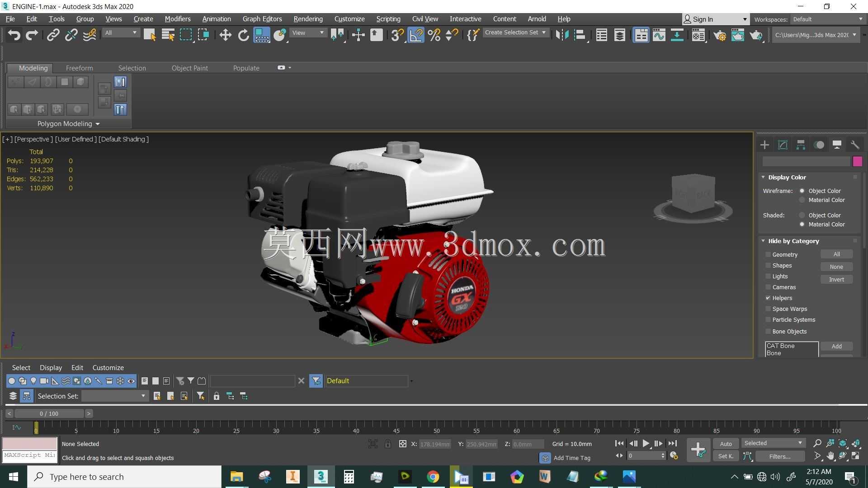Open the Scripting menu
The width and height of the screenshot is (868, 488).
pyautogui.click(x=388, y=19)
